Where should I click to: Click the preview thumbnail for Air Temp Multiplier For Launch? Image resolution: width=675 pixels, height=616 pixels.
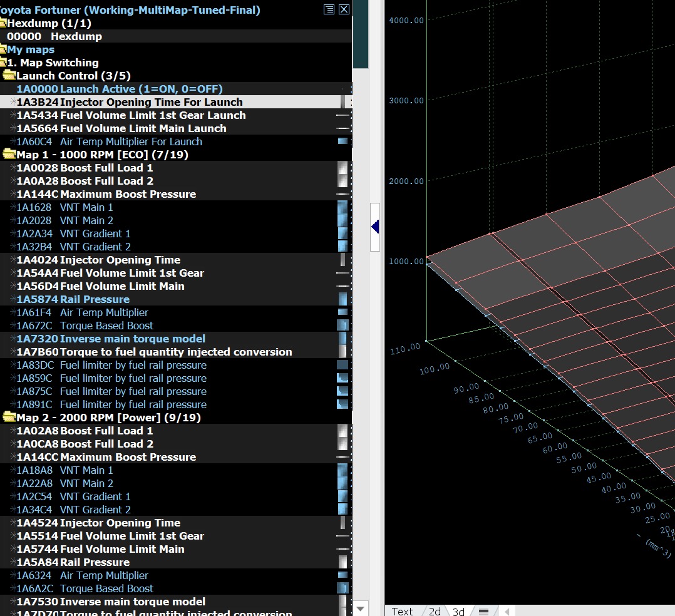pos(343,141)
